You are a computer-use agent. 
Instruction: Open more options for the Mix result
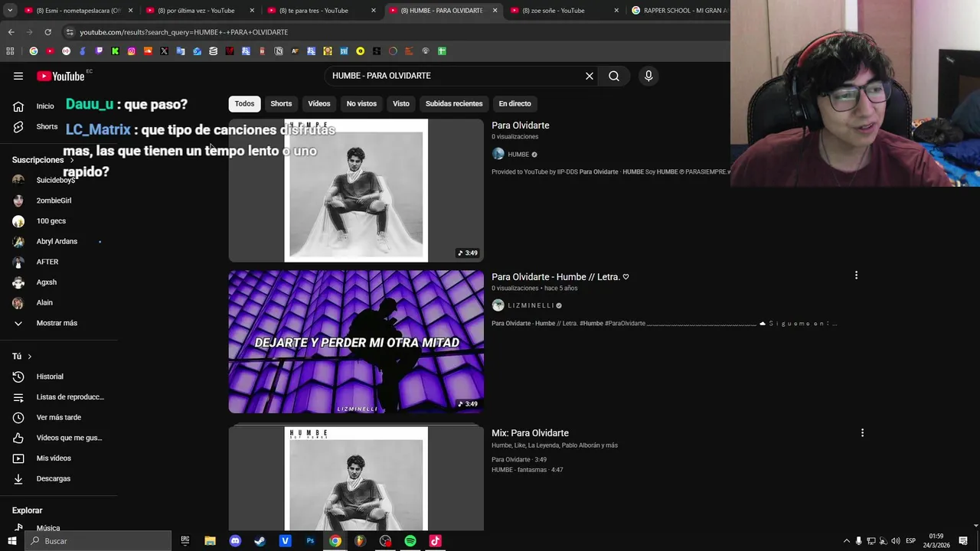point(862,433)
